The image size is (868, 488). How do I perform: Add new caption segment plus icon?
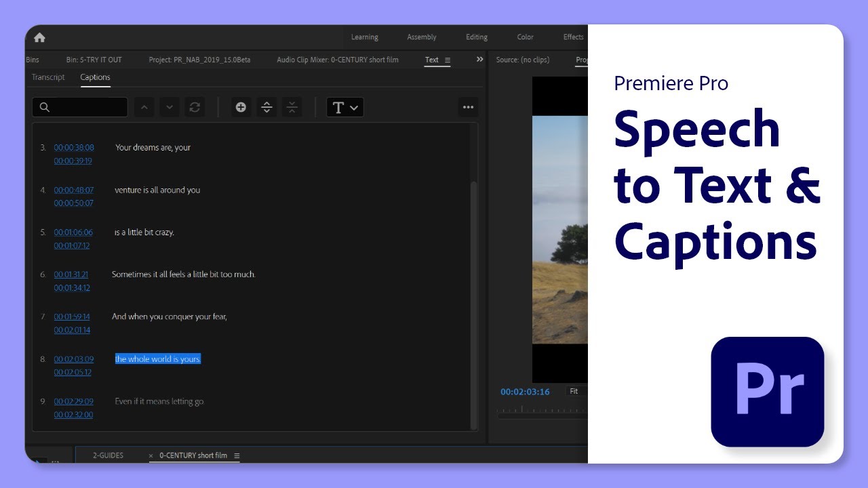(241, 107)
